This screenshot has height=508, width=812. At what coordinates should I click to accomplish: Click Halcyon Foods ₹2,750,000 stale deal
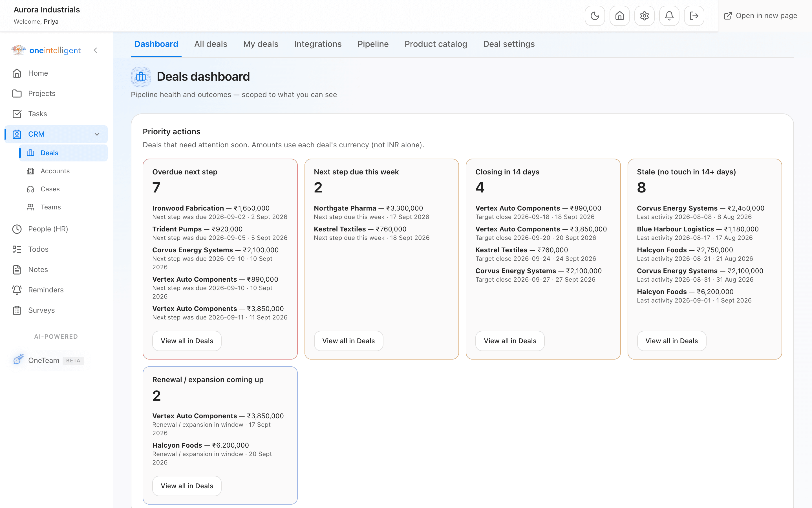coord(695,254)
